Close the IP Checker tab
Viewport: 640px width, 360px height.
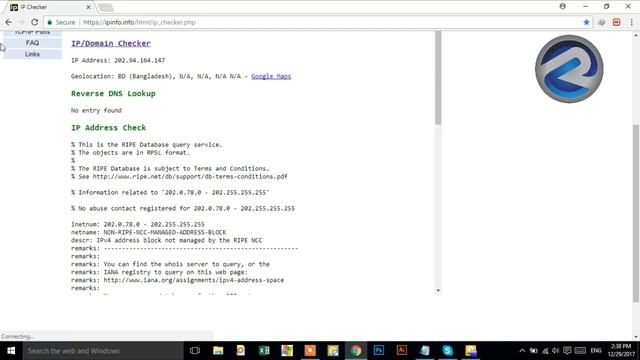(x=89, y=7)
